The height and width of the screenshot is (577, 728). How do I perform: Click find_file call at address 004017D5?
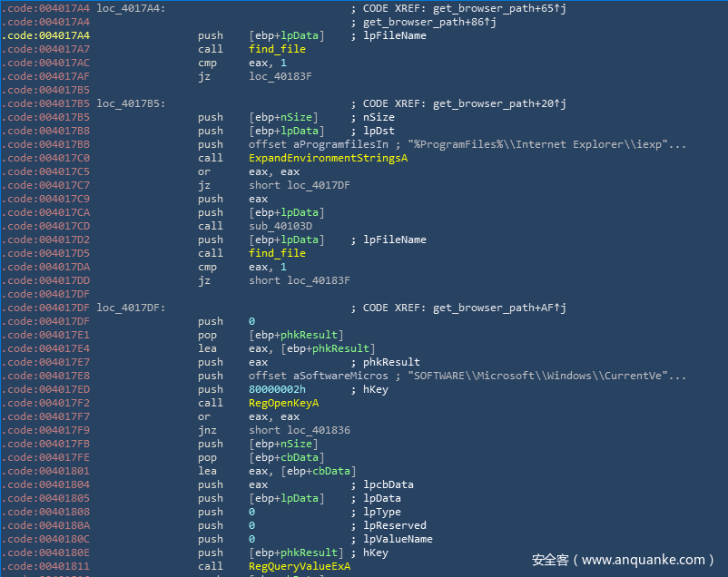277,253
